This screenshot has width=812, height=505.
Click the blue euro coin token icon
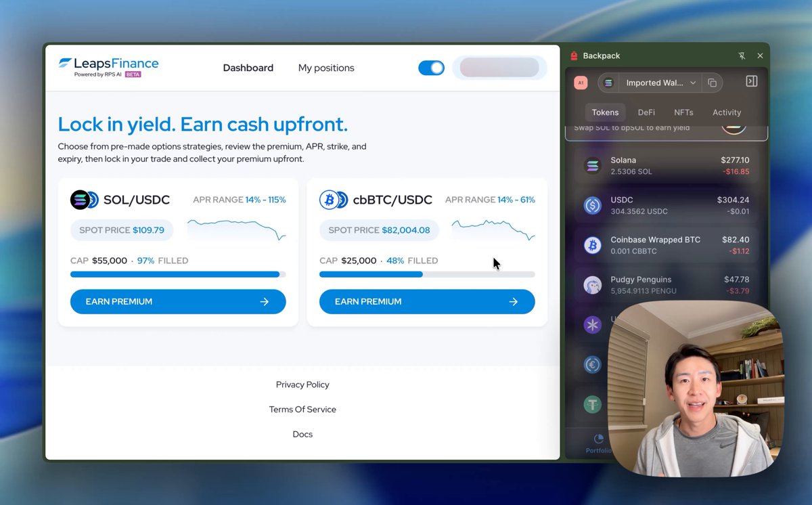point(593,365)
